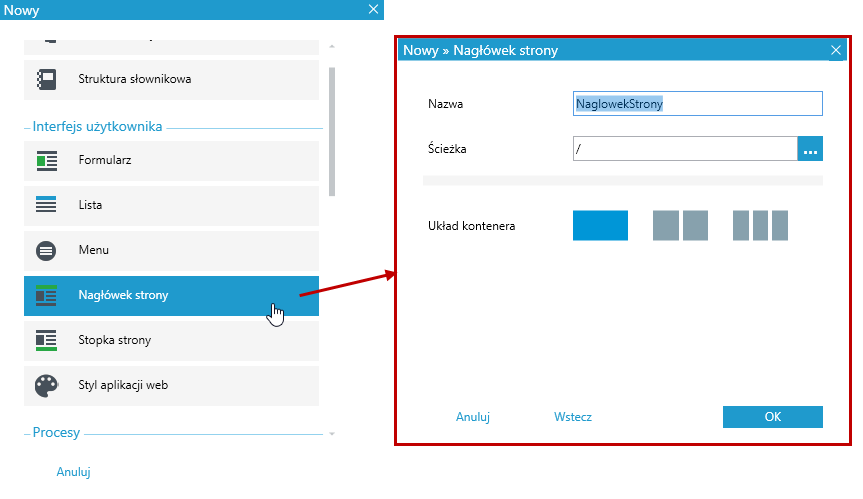Viewport: 863px width, 499px height.
Task: Click the scrollbar down arrow
Action: point(332,434)
